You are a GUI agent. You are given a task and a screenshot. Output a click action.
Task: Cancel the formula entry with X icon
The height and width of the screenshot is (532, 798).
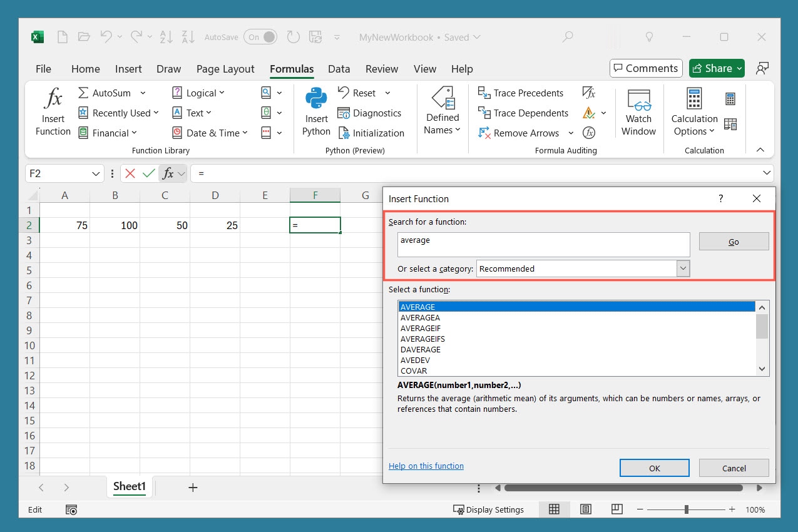[130, 173]
